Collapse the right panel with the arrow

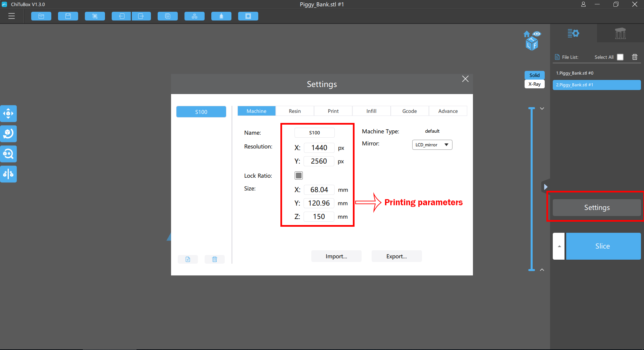tap(546, 187)
